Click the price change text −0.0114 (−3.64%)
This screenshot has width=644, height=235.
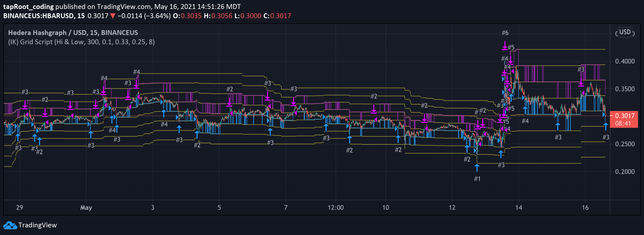[144, 16]
